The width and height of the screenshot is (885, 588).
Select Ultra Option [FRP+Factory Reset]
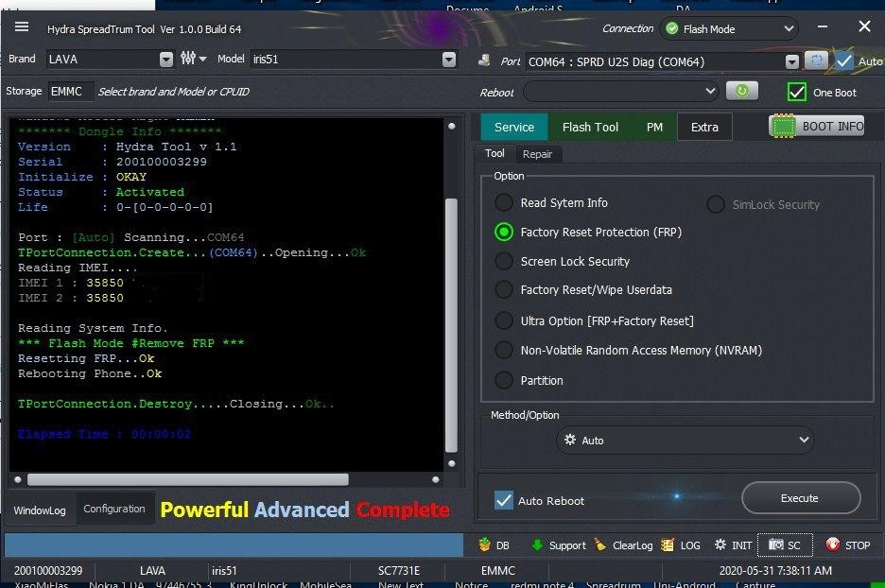pos(503,321)
